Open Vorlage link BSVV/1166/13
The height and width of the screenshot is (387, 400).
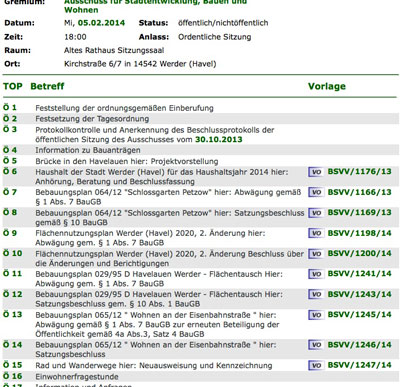pos(359,192)
